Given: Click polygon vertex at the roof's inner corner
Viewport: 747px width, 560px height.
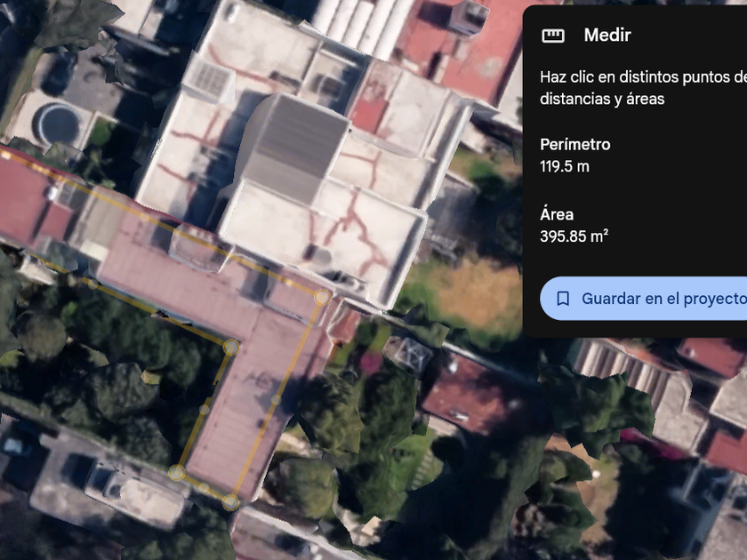Looking at the screenshot, I should [x=231, y=348].
